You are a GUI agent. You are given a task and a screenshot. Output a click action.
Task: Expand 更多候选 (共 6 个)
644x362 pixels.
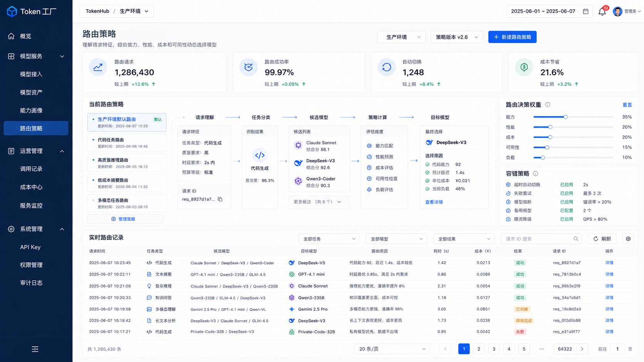coord(319,202)
